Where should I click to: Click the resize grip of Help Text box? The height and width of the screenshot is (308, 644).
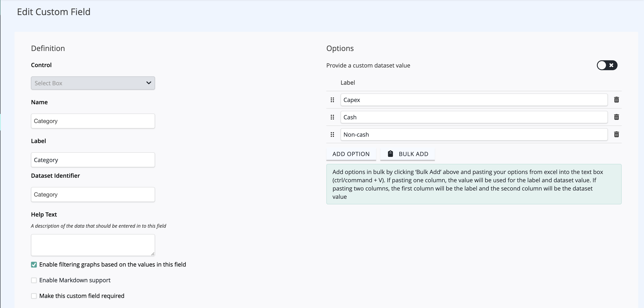click(153, 254)
